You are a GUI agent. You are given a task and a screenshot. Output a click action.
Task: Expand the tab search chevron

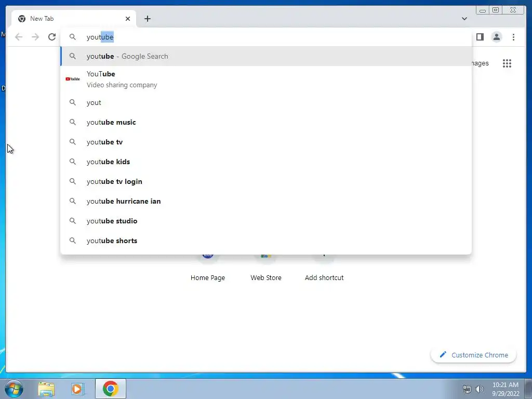[464, 19]
